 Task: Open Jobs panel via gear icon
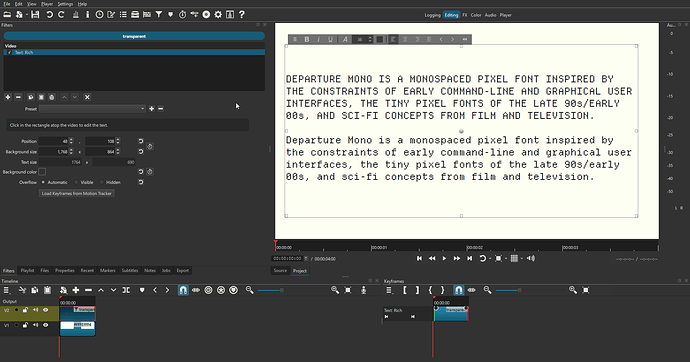pos(218,15)
